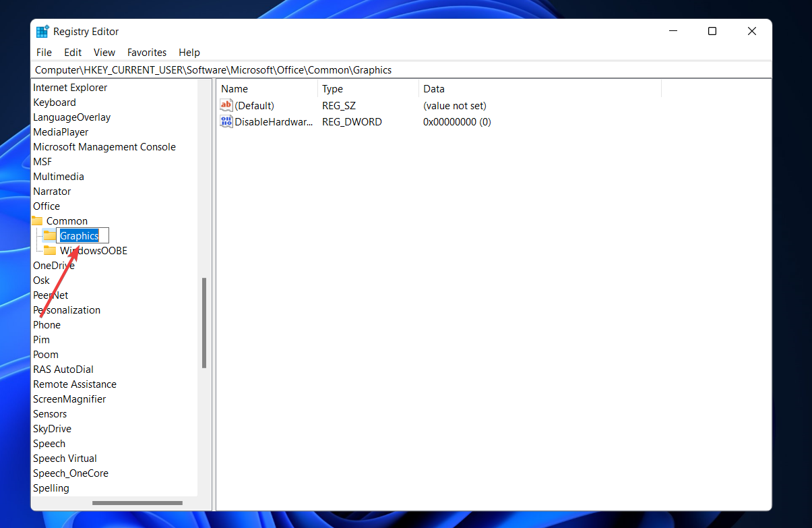The width and height of the screenshot is (812, 528).
Task: Select the Personalization key
Action: pos(67,310)
